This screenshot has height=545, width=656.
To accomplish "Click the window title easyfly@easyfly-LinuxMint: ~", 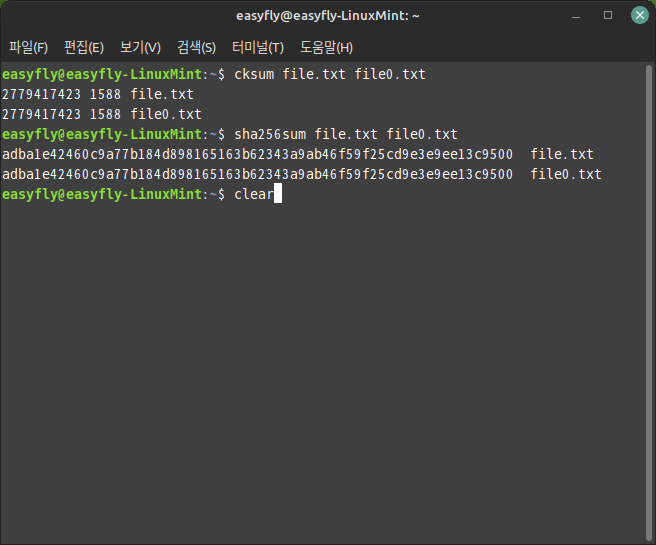I will tap(328, 16).
